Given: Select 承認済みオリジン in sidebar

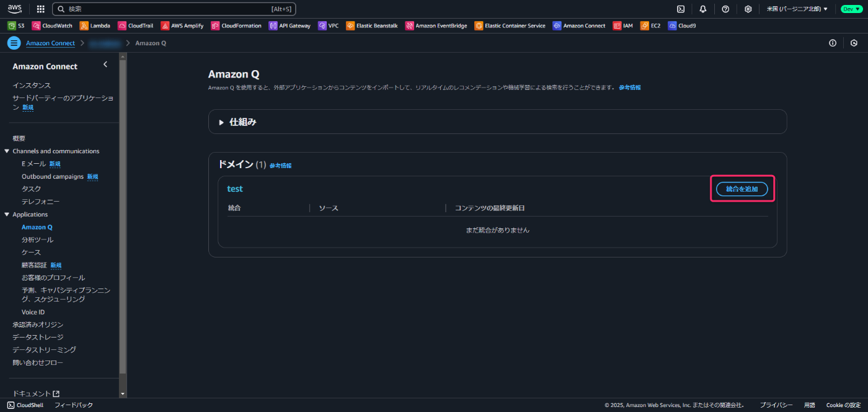Looking at the screenshot, I should tap(38, 325).
